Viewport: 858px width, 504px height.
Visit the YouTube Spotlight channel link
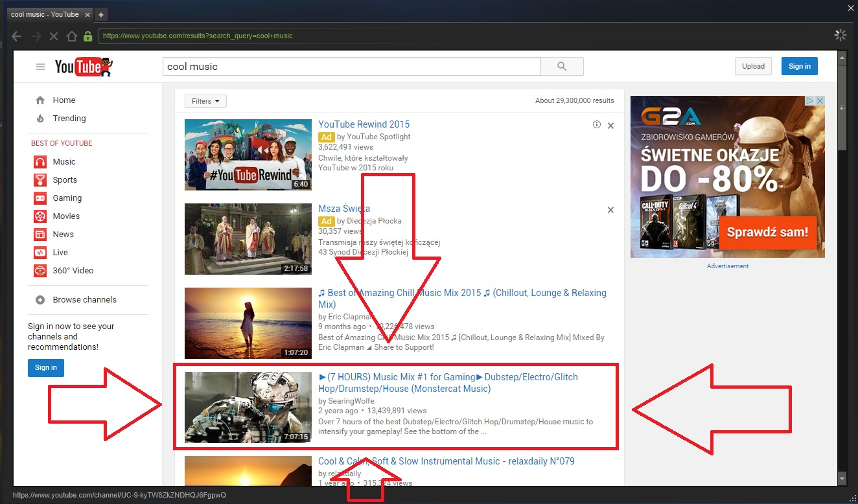[x=378, y=137]
